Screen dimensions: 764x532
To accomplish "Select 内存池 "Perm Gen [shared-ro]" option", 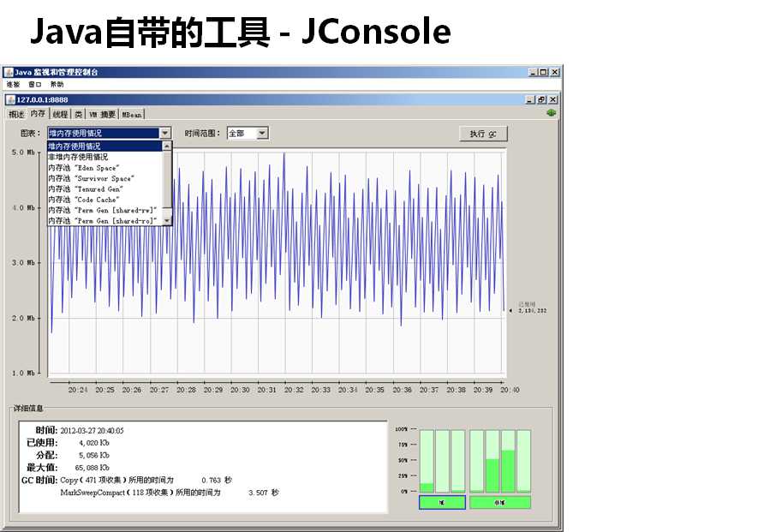I will [104, 221].
